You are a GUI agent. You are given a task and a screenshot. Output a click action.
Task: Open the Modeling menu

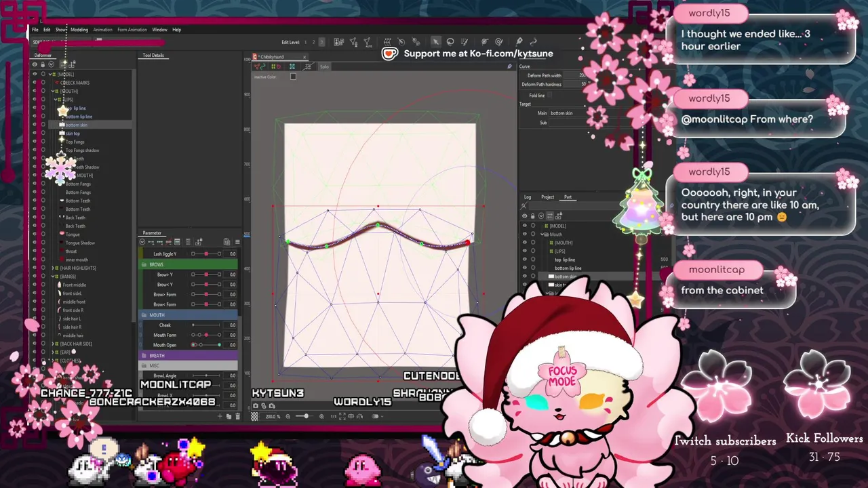pos(79,30)
